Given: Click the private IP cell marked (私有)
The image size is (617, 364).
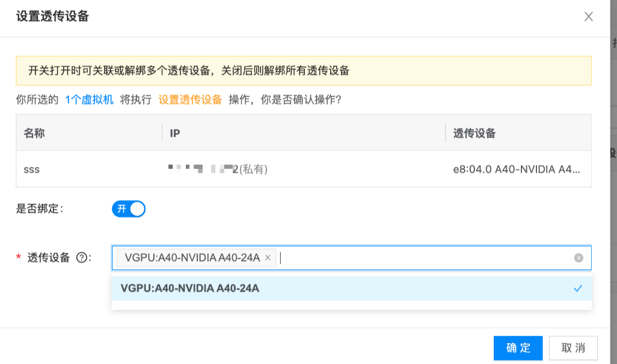Looking at the screenshot, I should click(x=218, y=169).
